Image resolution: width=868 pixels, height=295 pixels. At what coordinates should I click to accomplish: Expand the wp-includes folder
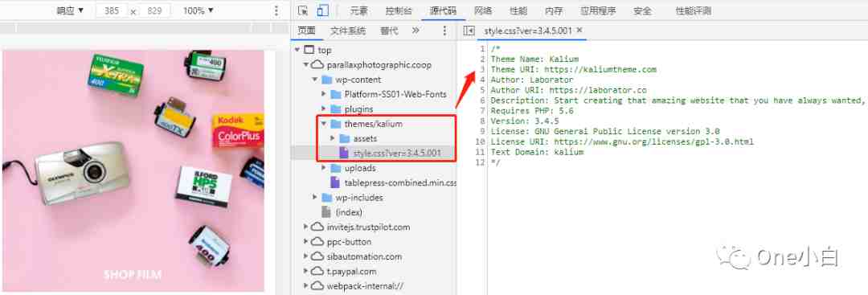pyautogui.click(x=315, y=198)
